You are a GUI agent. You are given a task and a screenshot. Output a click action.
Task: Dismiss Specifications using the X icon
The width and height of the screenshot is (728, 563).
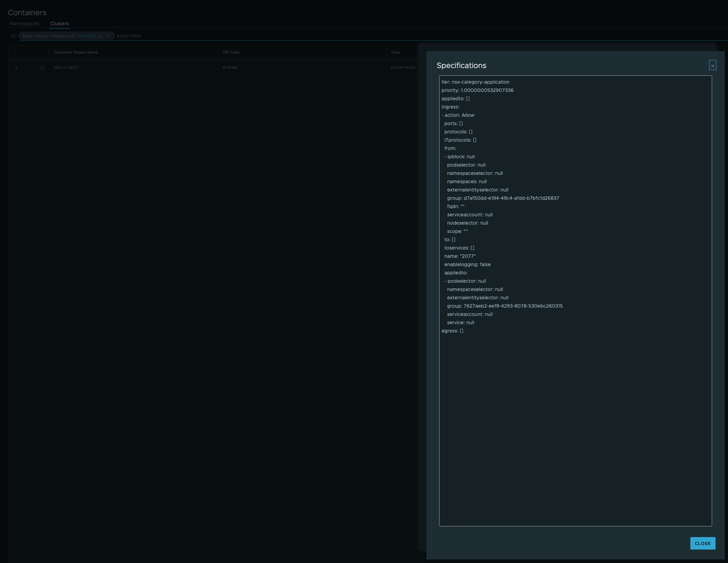coord(713,65)
